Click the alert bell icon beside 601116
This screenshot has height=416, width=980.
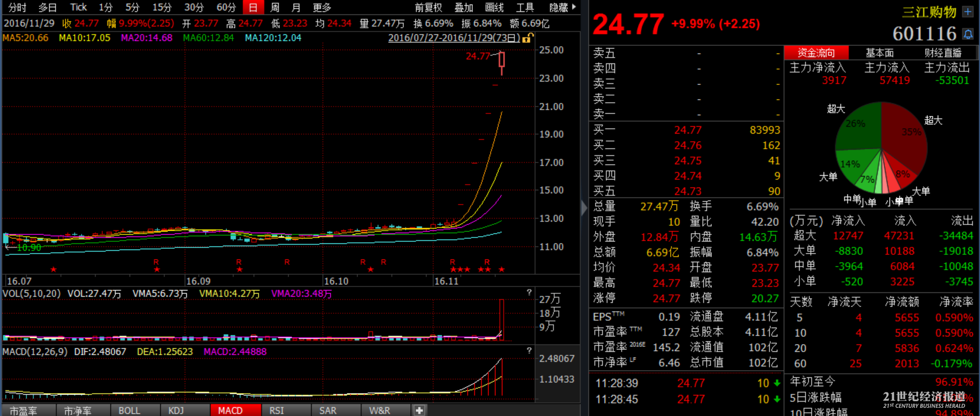click(x=968, y=34)
